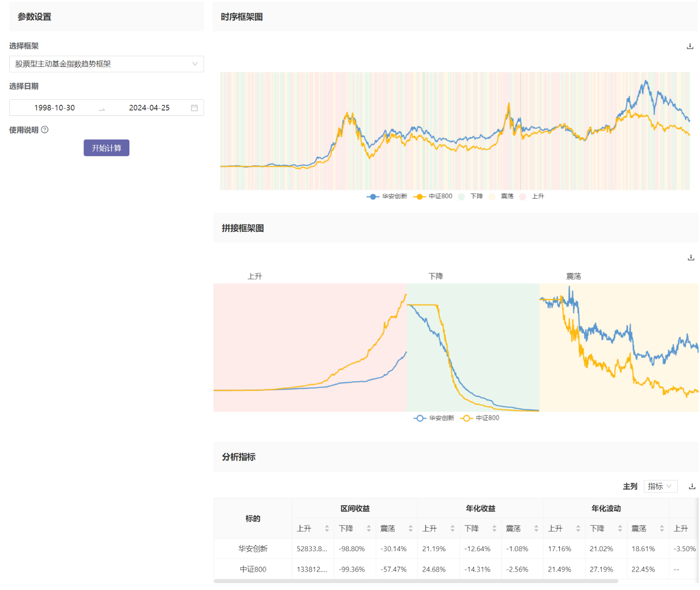Download the 时序框架图 chart
The width and height of the screenshot is (700, 590).
[x=690, y=46]
